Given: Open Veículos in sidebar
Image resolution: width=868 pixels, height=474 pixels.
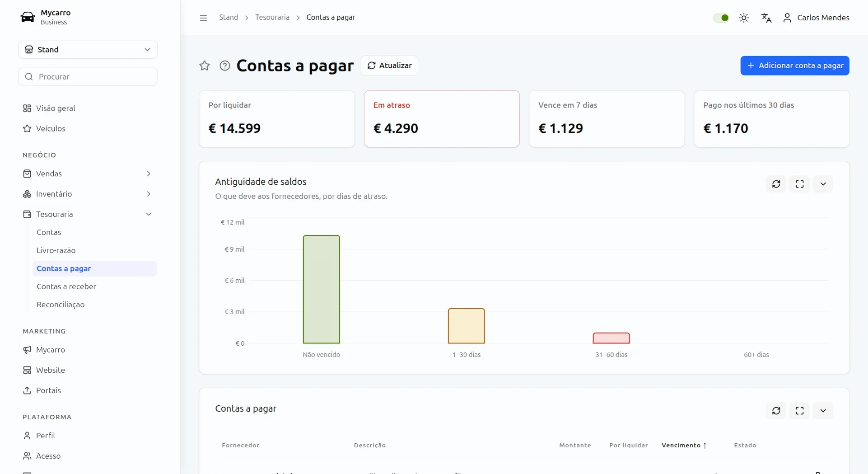Looking at the screenshot, I should pyautogui.click(x=88, y=129).
